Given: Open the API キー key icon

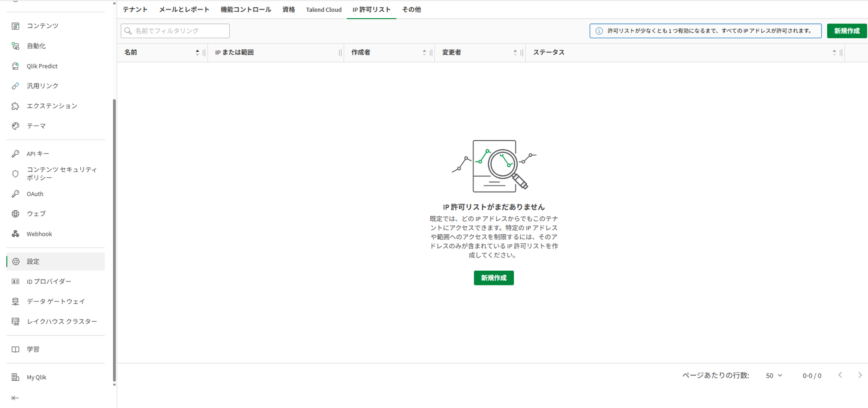Looking at the screenshot, I should click(16, 154).
